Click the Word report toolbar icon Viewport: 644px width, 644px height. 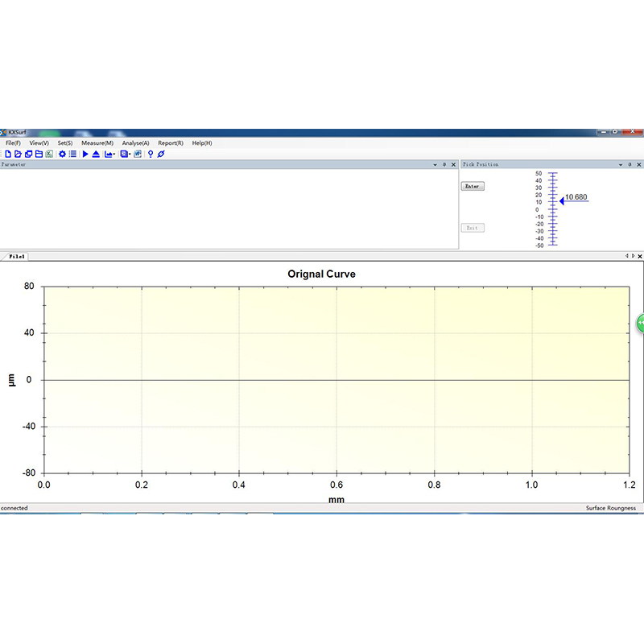click(138, 154)
